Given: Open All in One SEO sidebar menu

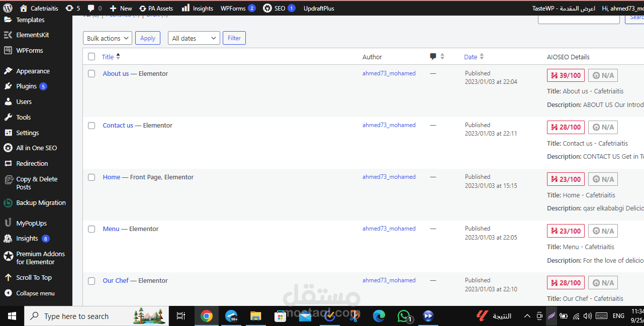Looking at the screenshot, I should pos(36,148).
